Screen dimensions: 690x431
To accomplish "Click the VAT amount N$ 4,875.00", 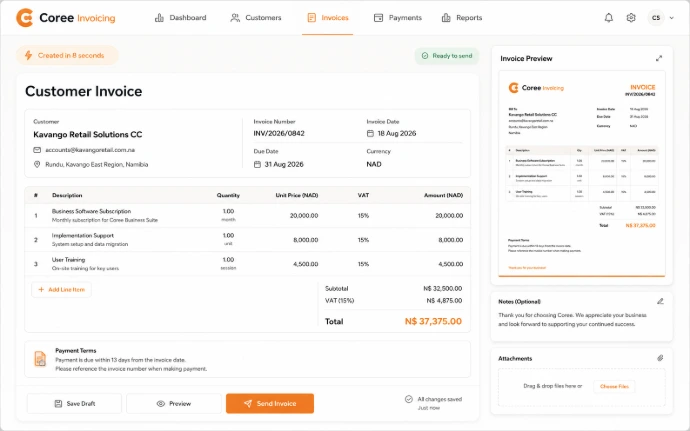I will point(444,301).
